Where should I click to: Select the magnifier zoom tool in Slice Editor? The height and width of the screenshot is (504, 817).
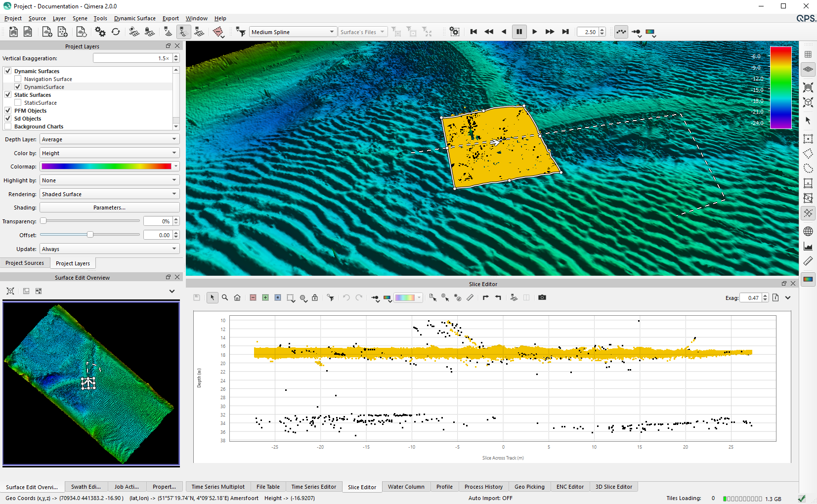(x=225, y=297)
